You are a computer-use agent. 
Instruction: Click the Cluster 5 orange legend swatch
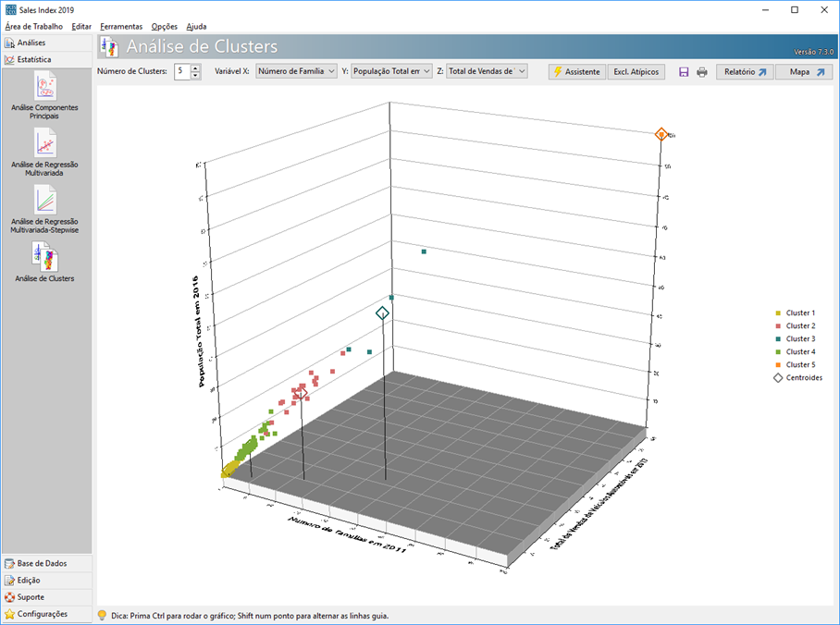[x=778, y=365]
